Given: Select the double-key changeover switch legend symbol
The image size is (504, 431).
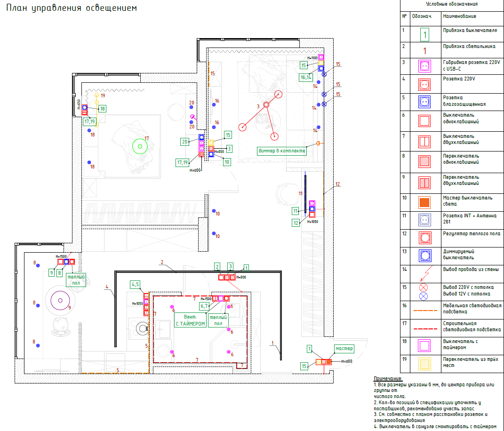Looking at the screenshot, I should tap(424, 183).
